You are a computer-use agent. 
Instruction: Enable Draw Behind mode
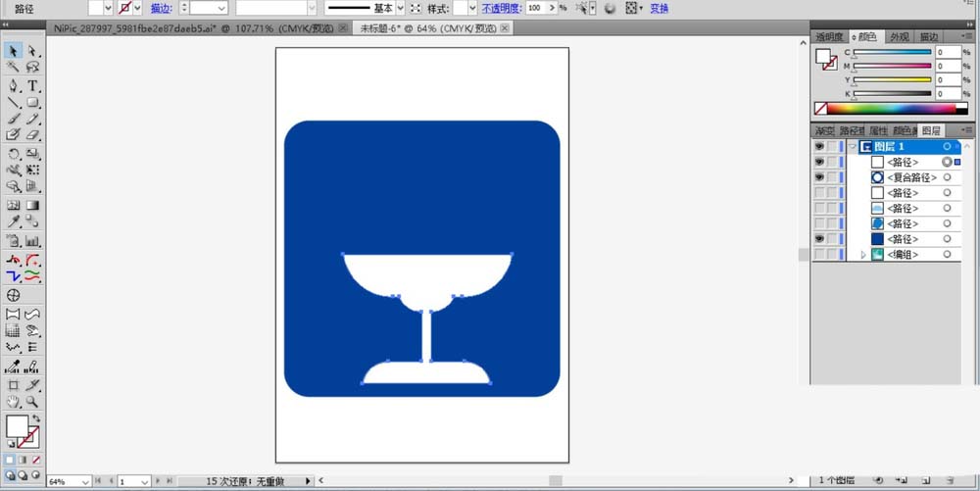[x=24, y=474]
